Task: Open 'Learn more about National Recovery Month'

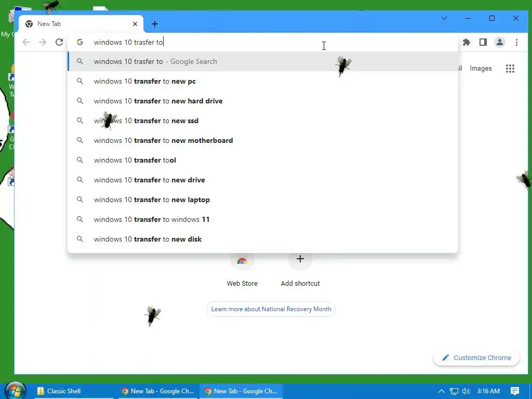Action: pyautogui.click(x=271, y=309)
